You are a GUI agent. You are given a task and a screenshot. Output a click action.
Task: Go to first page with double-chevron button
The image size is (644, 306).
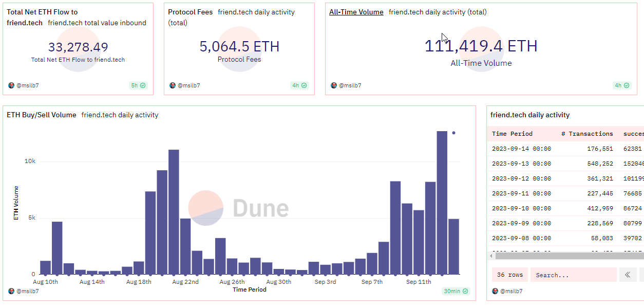tap(628, 275)
